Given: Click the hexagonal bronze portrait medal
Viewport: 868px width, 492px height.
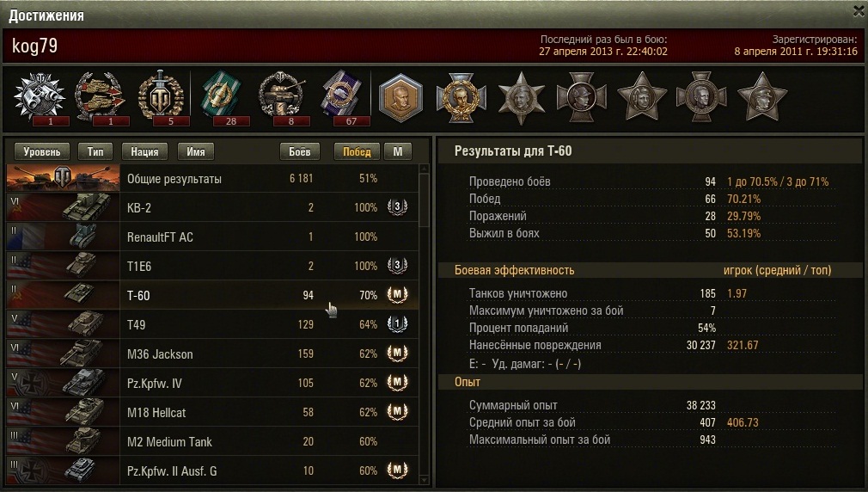Looking at the screenshot, I should [401, 97].
